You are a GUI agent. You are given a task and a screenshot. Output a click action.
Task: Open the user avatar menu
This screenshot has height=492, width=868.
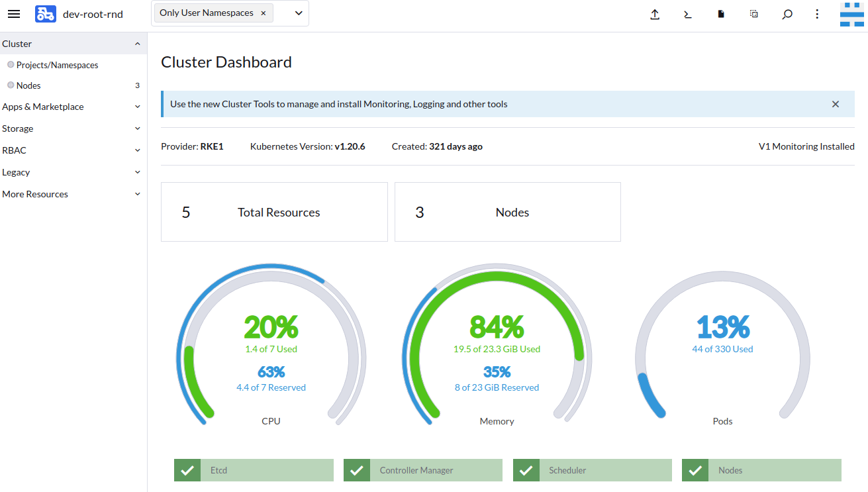(852, 14)
